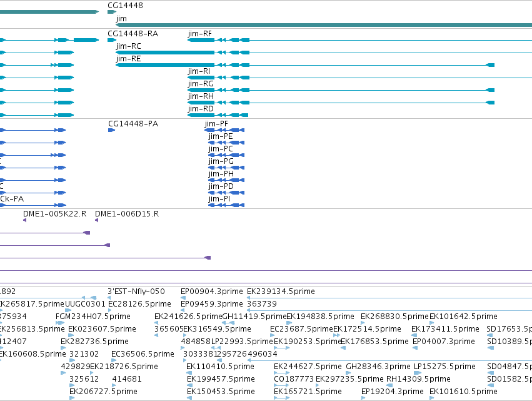Image resolution: width=532 pixels, height=401 pixels.
Task: Click the 325612 feature label
Action: [84, 379]
